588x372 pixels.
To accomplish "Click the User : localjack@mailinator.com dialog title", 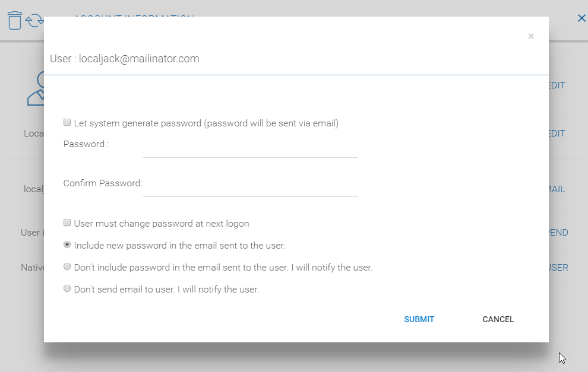I will (x=125, y=59).
